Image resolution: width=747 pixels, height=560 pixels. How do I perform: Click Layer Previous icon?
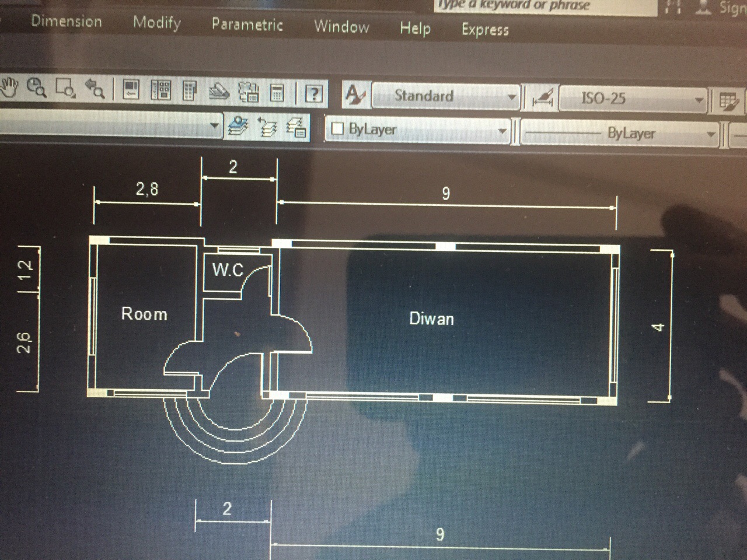click(267, 127)
